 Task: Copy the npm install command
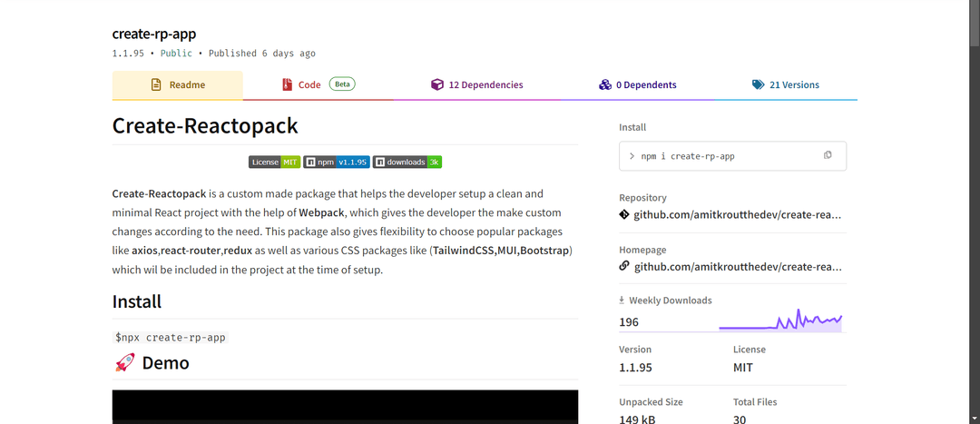point(828,155)
